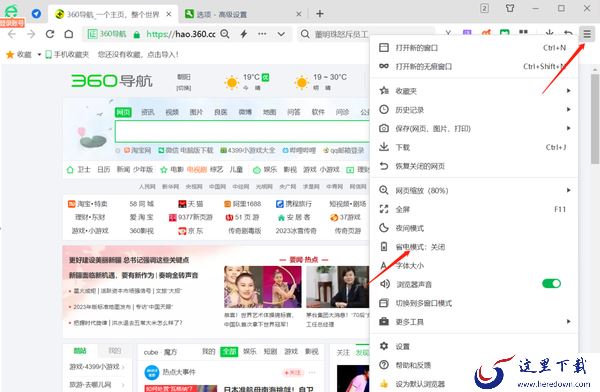Open the 淘宝网 quick link
The image size is (600, 392).
[137, 150]
